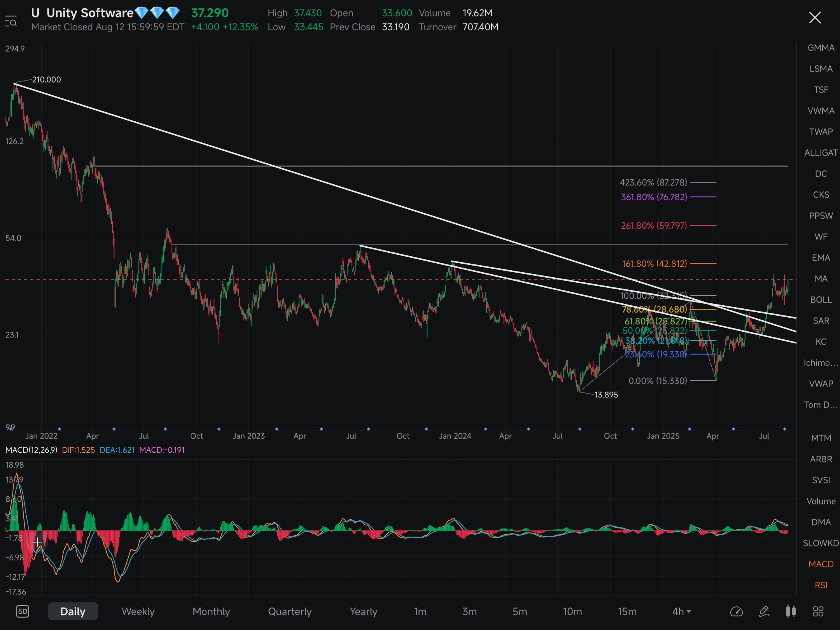Viewport: 840px width, 630px height.
Task: Open candlestick chart type icon
Action: (791, 611)
